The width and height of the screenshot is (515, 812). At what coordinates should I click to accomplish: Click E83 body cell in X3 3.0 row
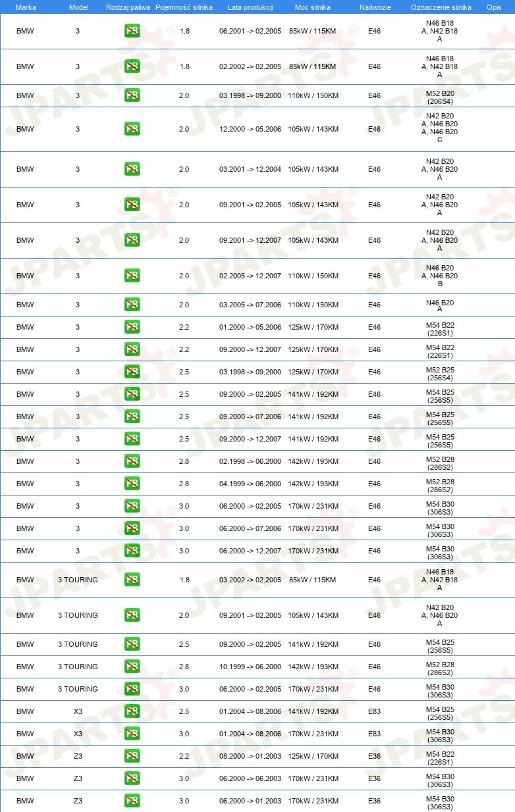(x=375, y=734)
